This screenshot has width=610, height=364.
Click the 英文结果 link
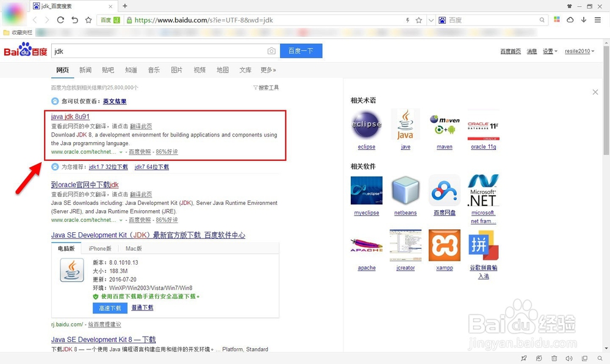click(115, 101)
